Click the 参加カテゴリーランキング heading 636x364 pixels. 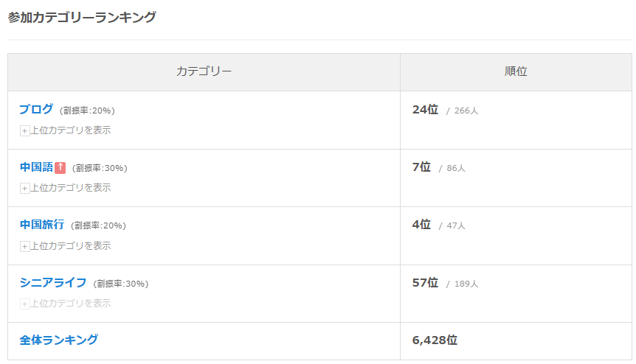click(x=82, y=17)
